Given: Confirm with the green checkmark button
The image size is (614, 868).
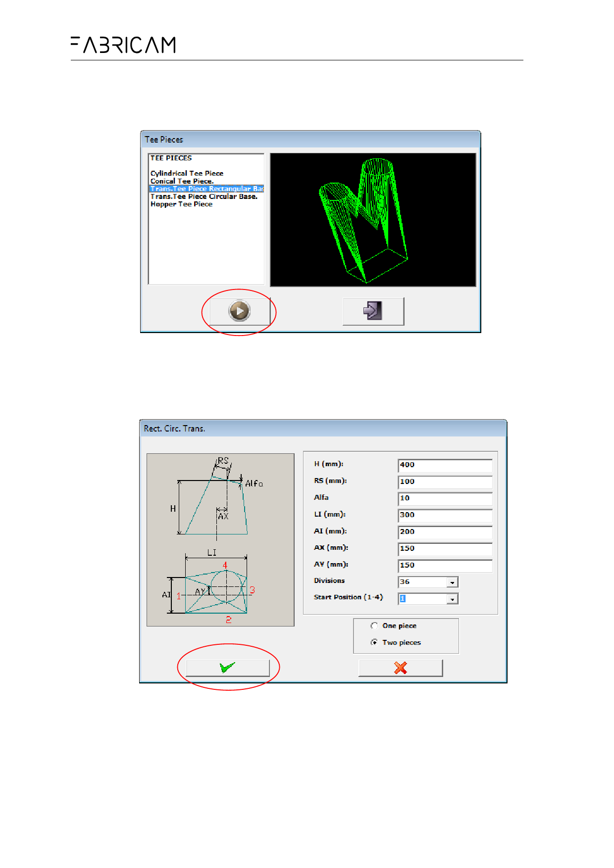Looking at the screenshot, I should [x=227, y=668].
